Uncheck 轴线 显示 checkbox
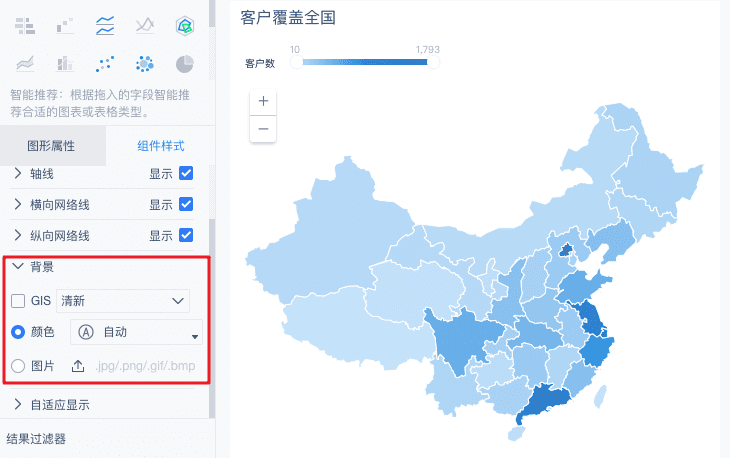Screen dimensions: 730x458 185,174
